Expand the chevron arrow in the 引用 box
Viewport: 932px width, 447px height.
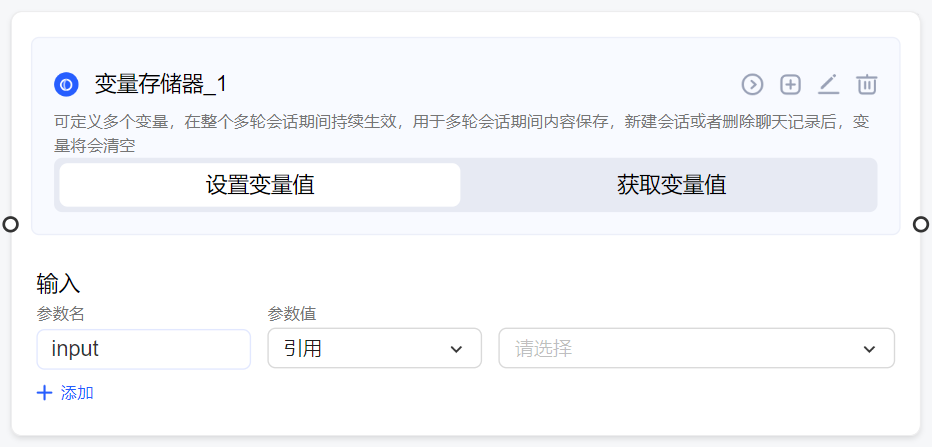[x=456, y=349]
